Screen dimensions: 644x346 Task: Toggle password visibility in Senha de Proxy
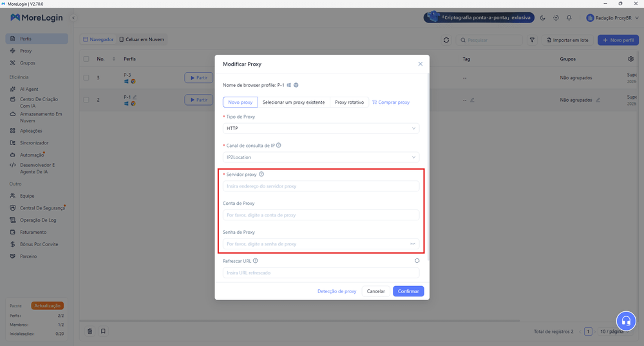(x=412, y=244)
